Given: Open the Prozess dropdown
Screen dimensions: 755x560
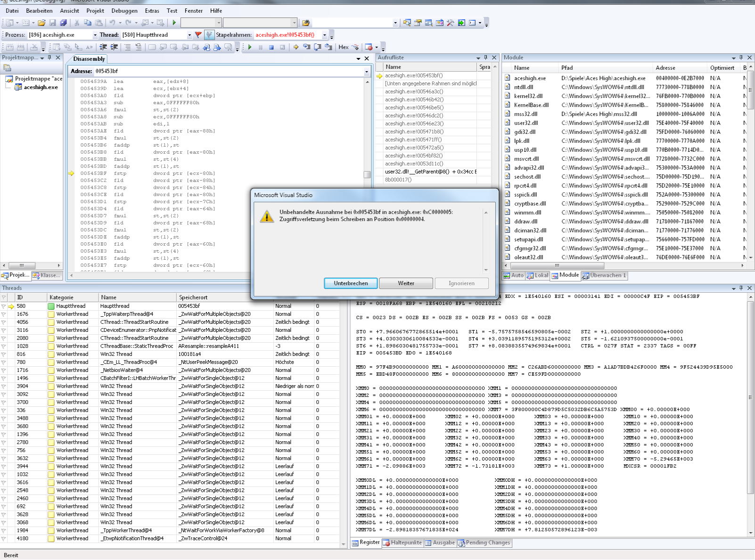Looking at the screenshot, I should pos(95,35).
